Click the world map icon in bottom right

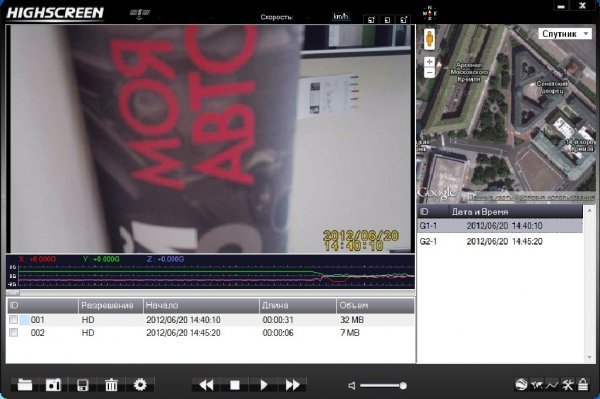537,384
